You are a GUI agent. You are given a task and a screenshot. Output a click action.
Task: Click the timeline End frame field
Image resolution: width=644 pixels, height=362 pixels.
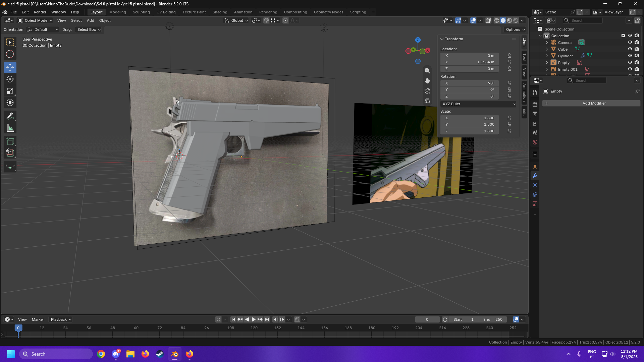pos(493,319)
